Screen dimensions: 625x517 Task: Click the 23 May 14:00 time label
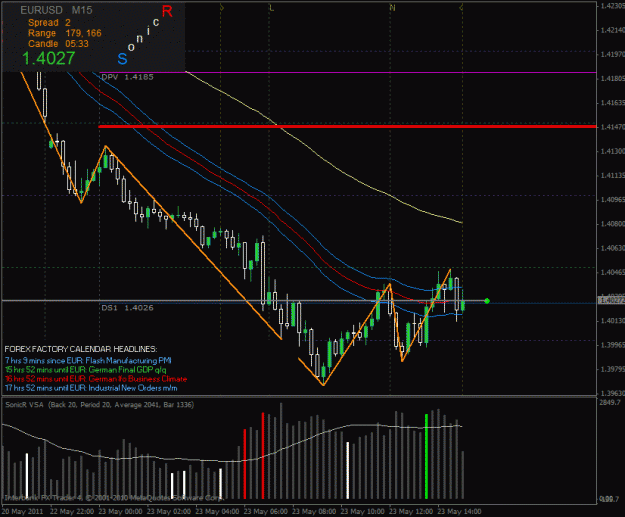[x=459, y=511]
